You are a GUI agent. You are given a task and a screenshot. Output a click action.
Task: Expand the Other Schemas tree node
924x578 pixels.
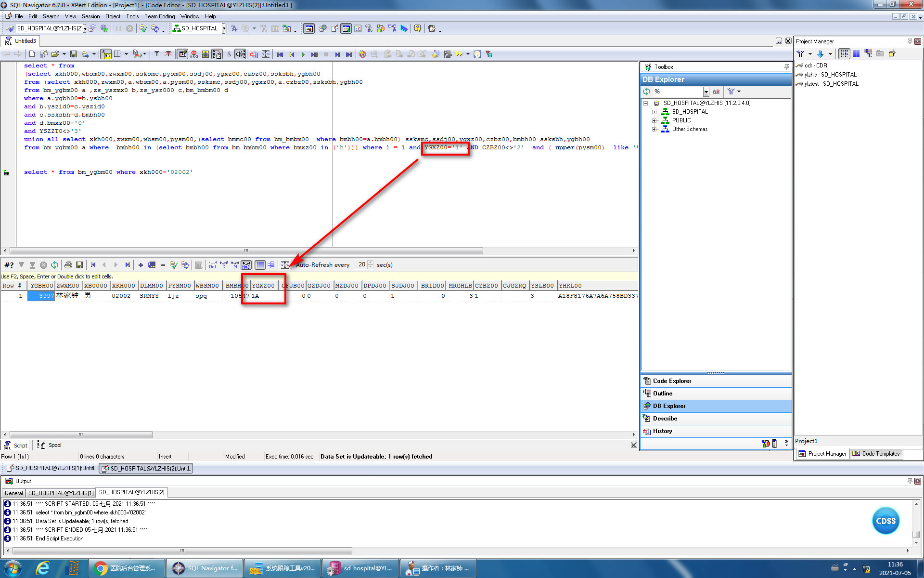654,129
